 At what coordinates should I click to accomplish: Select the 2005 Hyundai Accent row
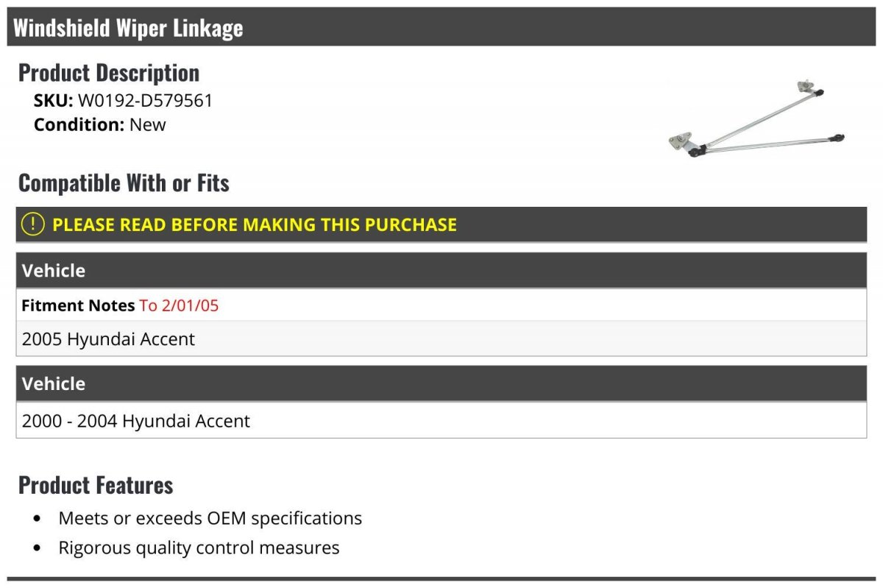441,339
